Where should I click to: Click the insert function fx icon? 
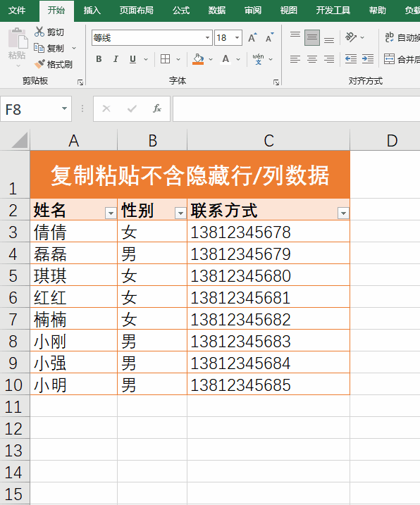click(157, 109)
